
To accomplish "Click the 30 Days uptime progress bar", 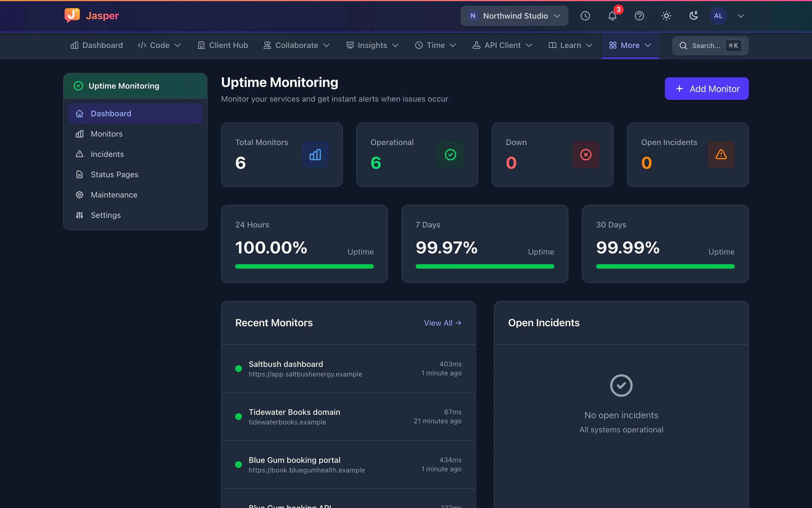I will pyautogui.click(x=665, y=266).
